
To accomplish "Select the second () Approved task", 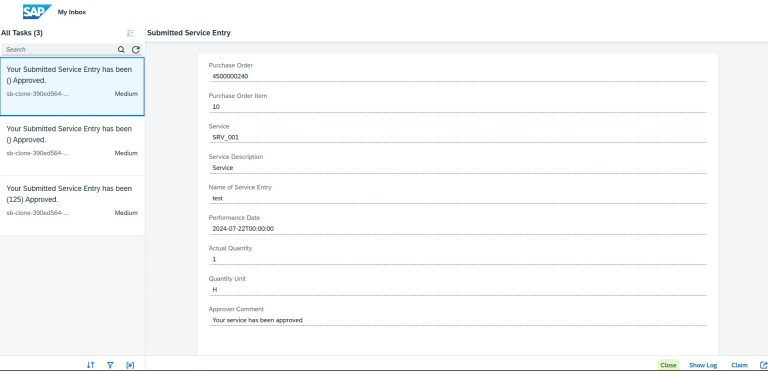I will (72, 146).
